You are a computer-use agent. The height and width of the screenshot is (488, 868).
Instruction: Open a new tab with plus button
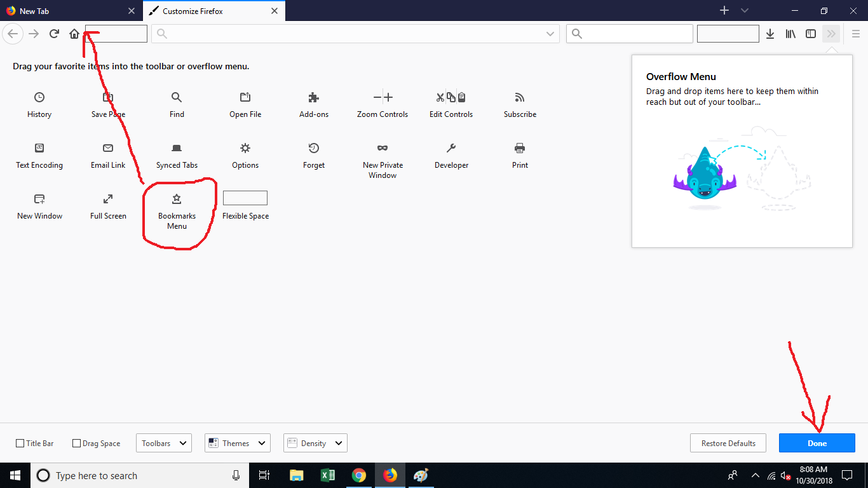coord(724,10)
